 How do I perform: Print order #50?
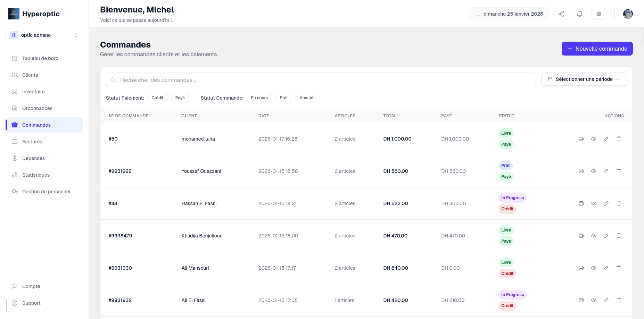[581, 139]
